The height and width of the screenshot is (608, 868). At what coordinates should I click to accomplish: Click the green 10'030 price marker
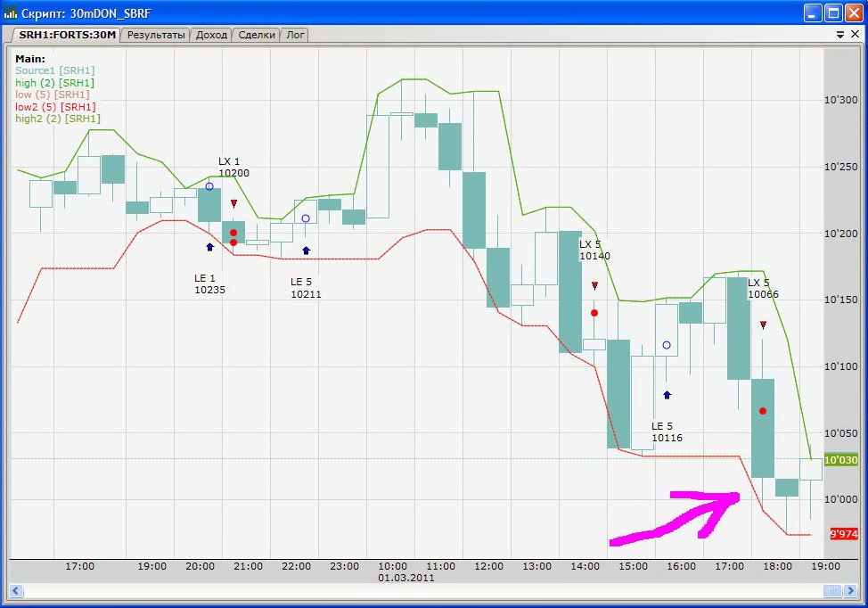[841, 460]
